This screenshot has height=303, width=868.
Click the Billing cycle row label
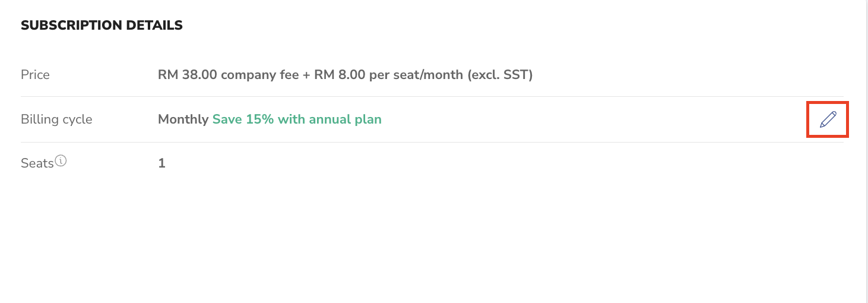tap(56, 119)
